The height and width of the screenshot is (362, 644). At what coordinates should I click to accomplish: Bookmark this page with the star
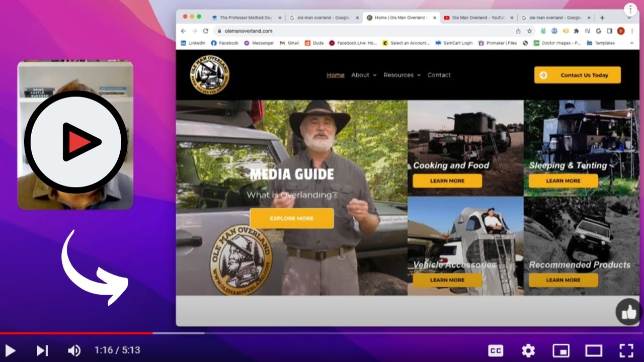(529, 31)
